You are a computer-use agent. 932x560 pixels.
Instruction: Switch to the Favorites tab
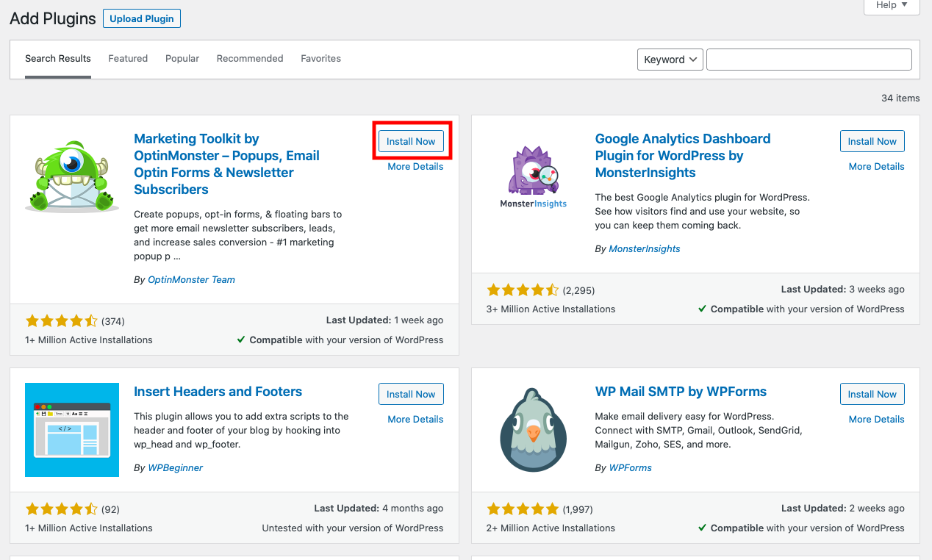(320, 59)
